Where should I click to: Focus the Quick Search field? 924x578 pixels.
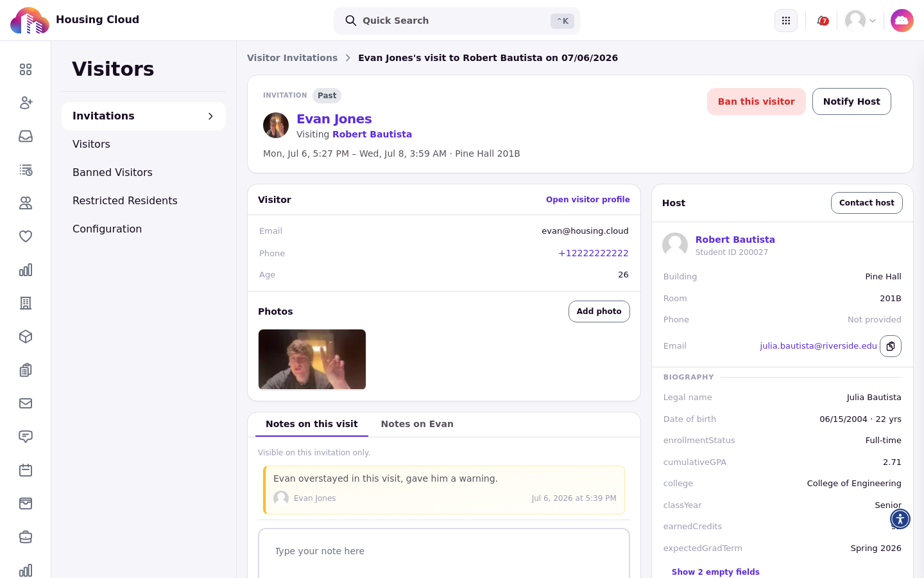click(457, 21)
